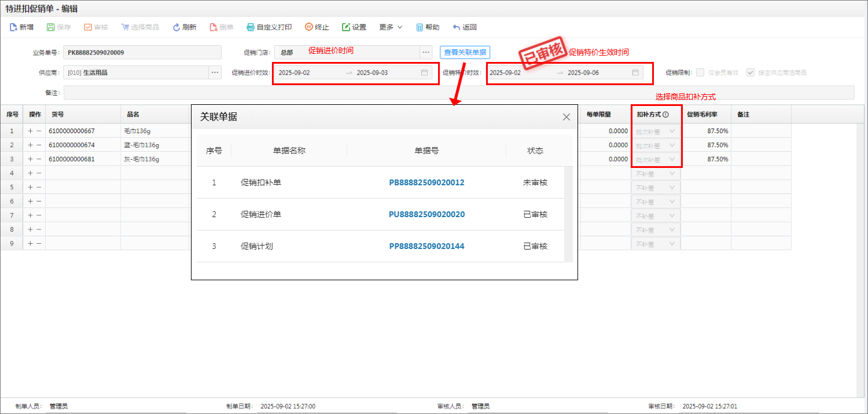Click the 返回 back arrow icon
Image resolution: width=868 pixels, height=414 pixels.
tap(457, 27)
